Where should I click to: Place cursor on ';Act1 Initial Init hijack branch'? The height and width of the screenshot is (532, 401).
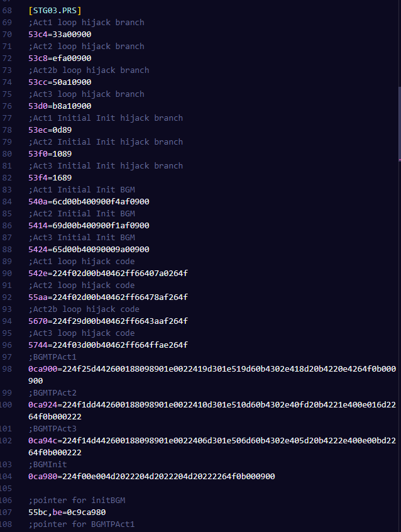coord(106,118)
